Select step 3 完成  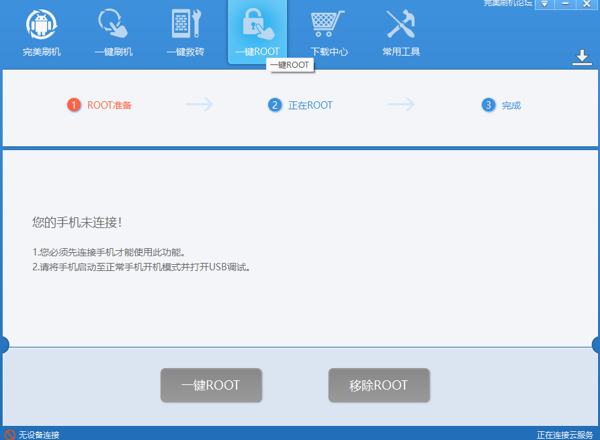click(x=502, y=105)
